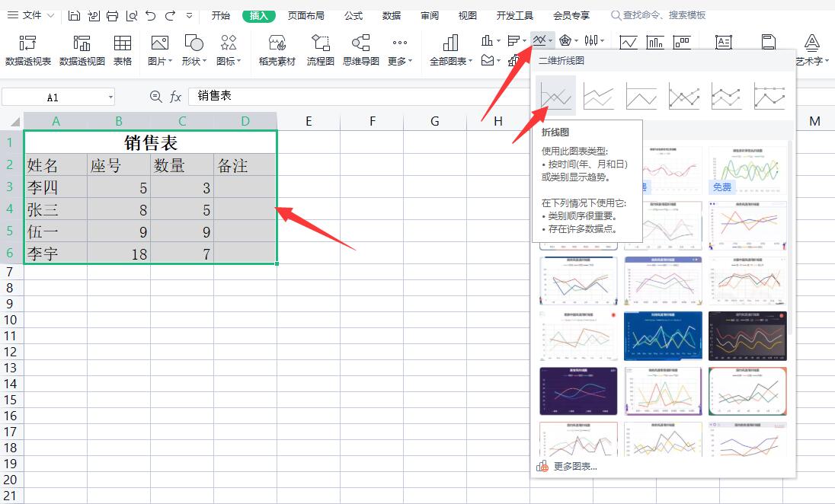Switch to the 页面布局 tab
Image resolution: width=835 pixels, height=504 pixels.
[306, 15]
